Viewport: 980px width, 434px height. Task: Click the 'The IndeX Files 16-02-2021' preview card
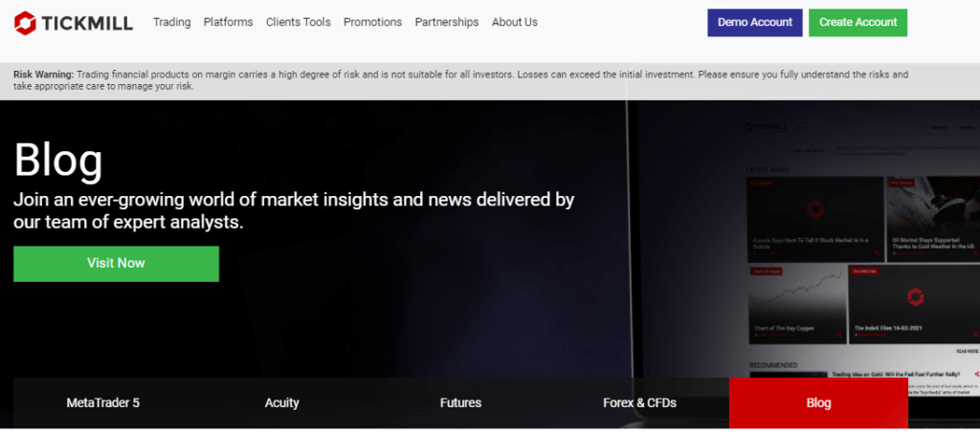coord(914,304)
